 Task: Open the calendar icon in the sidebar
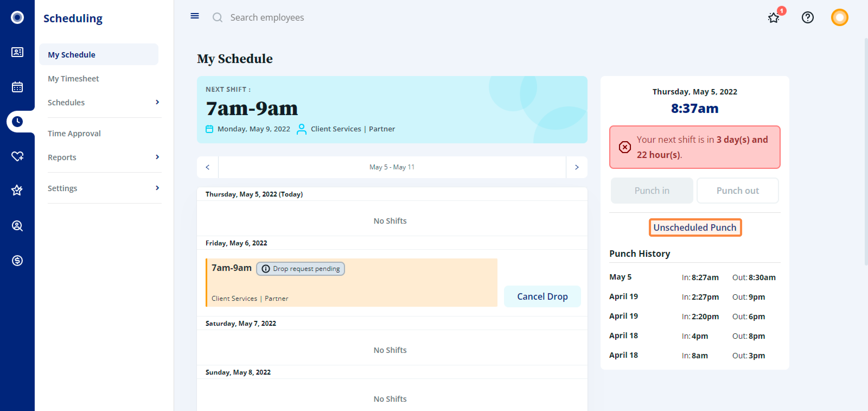(x=17, y=87)
